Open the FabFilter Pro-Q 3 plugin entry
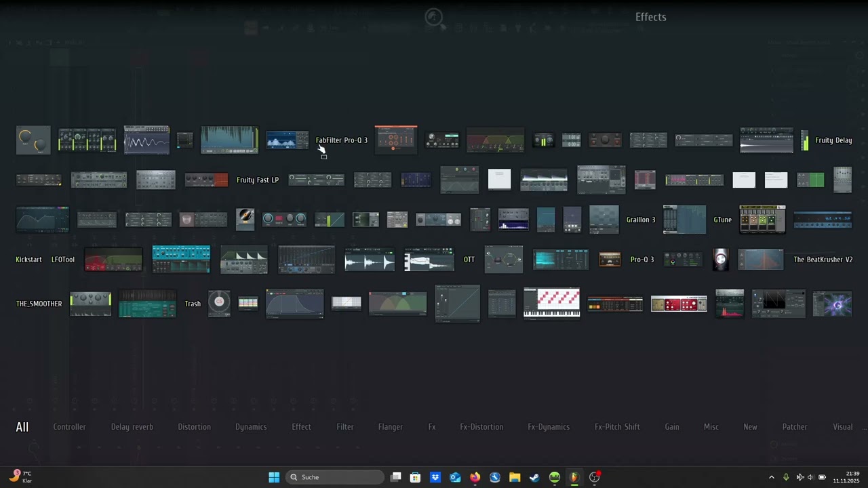The height and width of the screenshot is (488, 868). pos(342,140)
